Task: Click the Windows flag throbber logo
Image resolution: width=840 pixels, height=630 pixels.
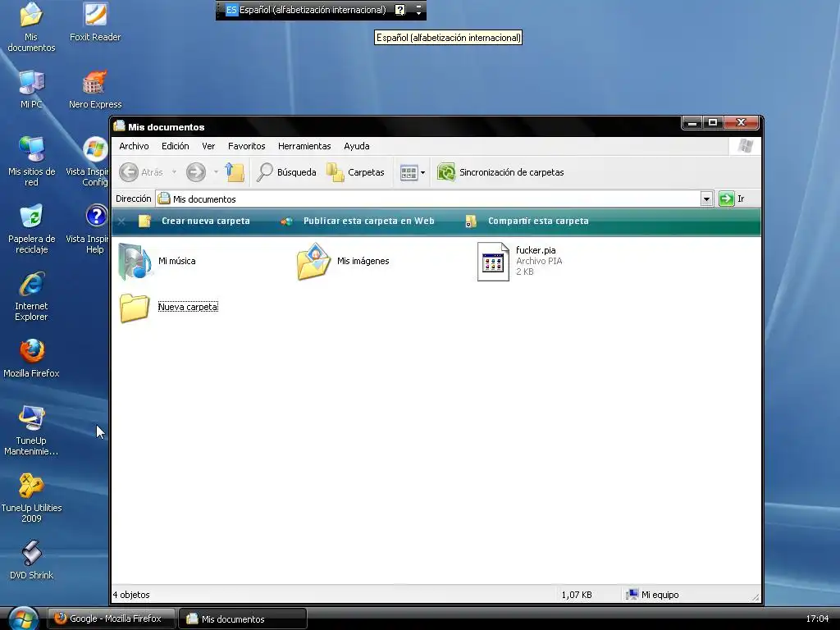Action: (x=745, y=146)
